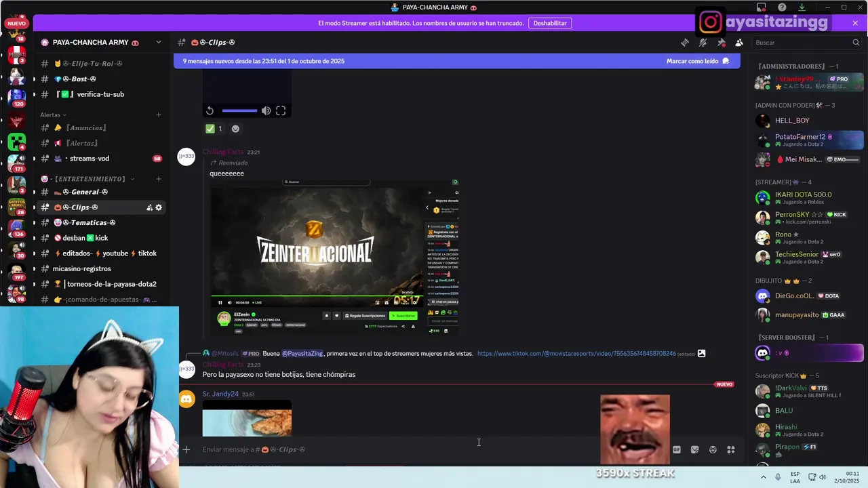Add members icon on Clips channel
Screen dimensions: 868x488
click(149, 207)
